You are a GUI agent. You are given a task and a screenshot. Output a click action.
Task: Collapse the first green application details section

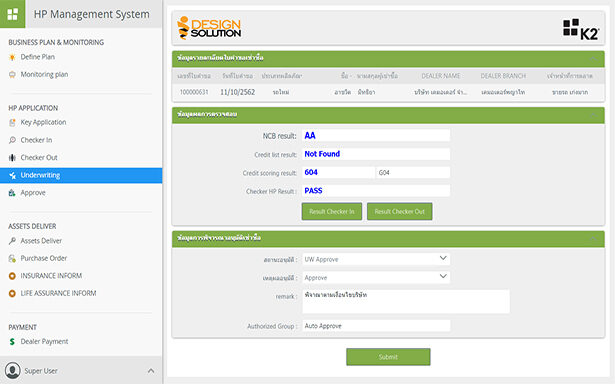[593, 59]
